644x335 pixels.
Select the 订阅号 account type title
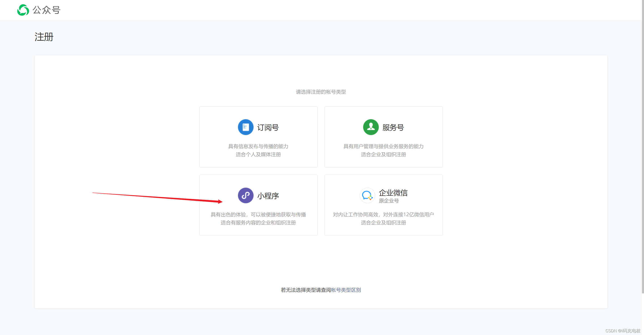[x=268, y=127]
